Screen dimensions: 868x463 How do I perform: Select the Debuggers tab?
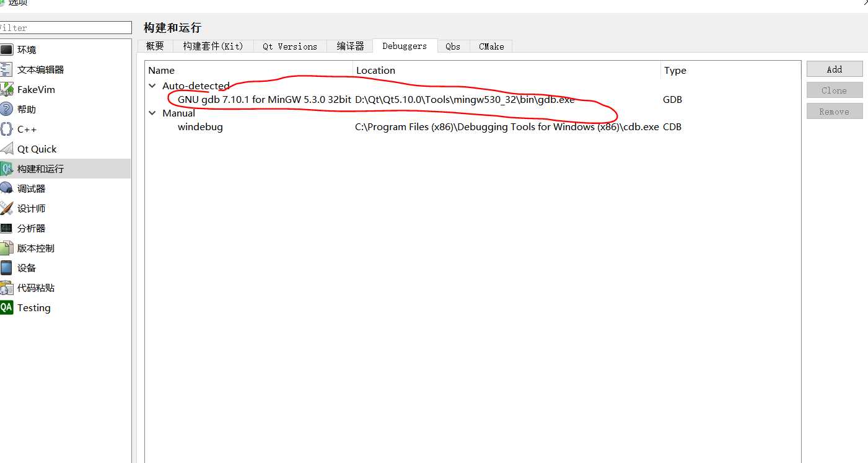(x=405, y=46)
